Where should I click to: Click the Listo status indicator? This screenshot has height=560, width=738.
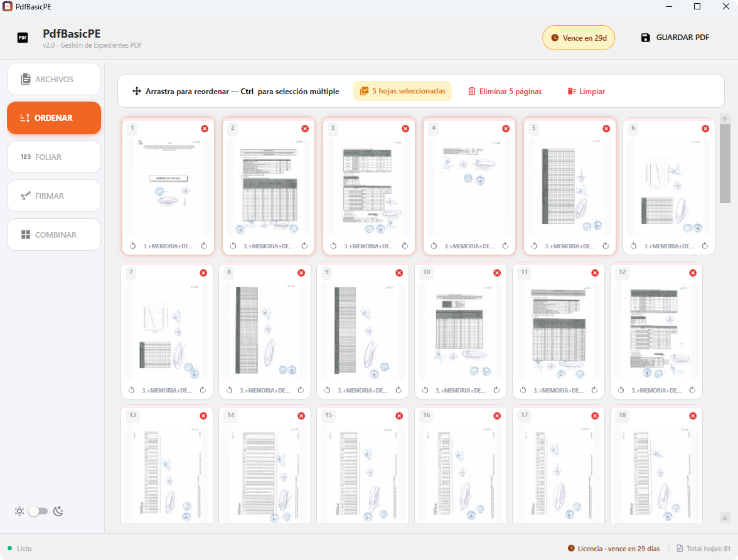20,549
